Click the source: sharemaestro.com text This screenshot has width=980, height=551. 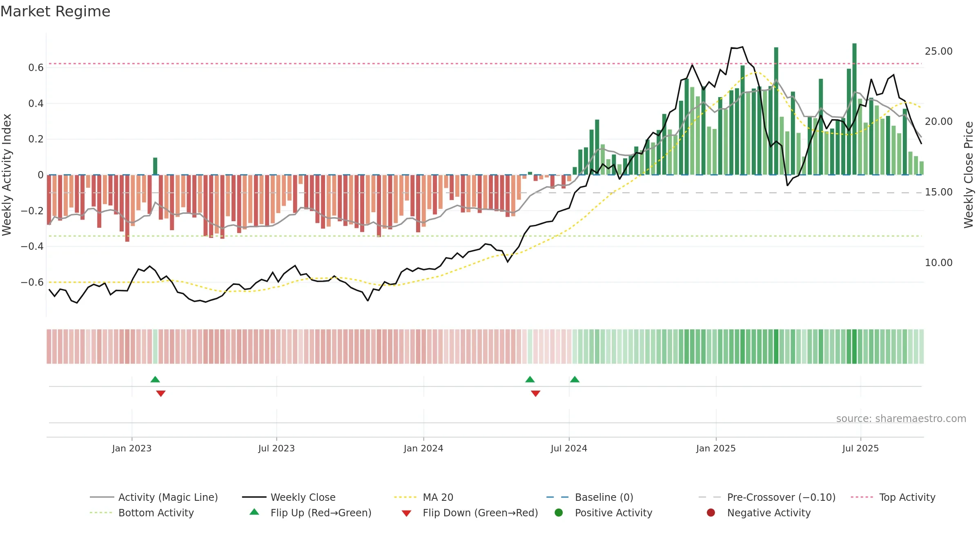coord(901,419)
